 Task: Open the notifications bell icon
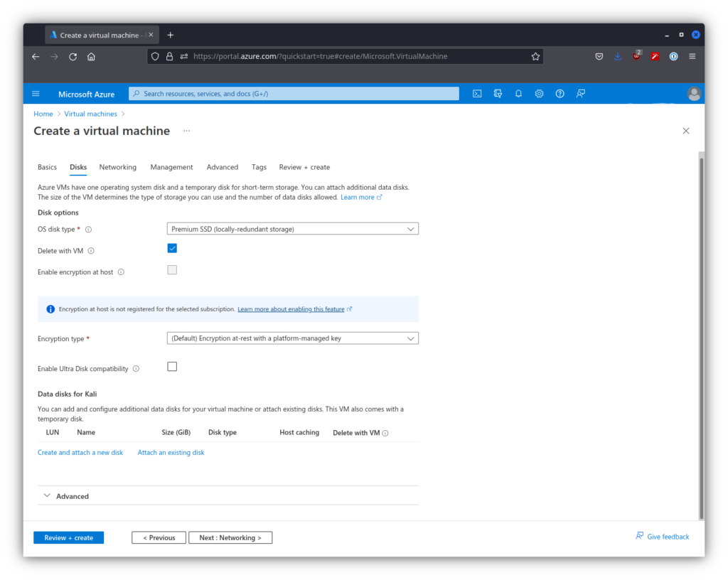point(518,94)
